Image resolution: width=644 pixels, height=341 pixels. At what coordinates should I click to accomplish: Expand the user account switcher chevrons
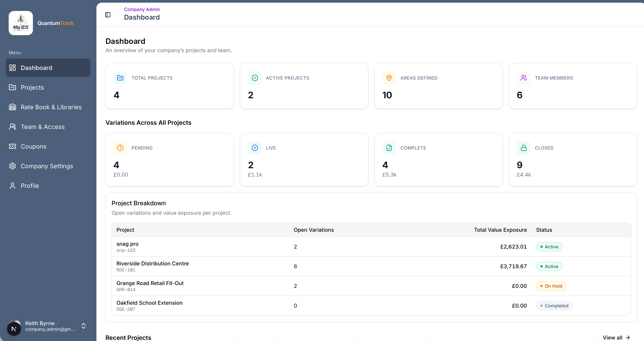point(84,326)
